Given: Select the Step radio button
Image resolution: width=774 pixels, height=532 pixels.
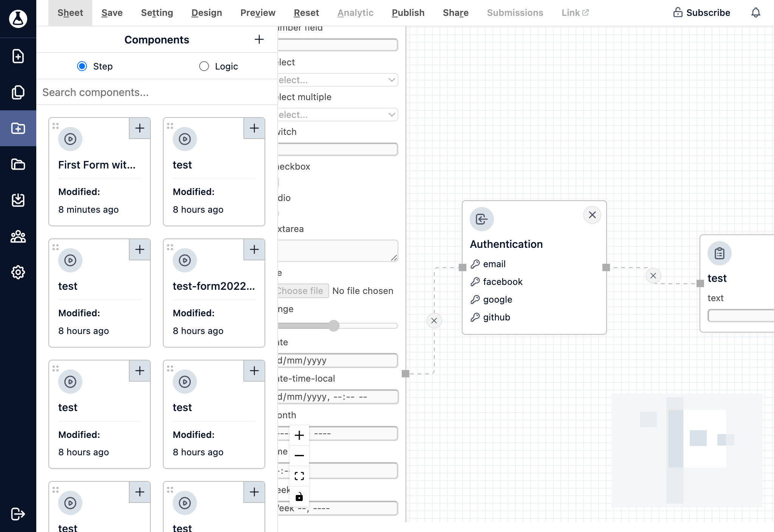Looking at the screenshot, I should (x=82, y=66).
